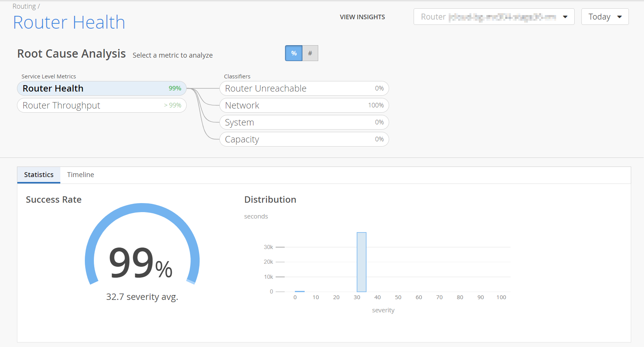Switch to the Timeline tab
The height and width of the screenshot is (347, 644).
click(x=80, y=175)
